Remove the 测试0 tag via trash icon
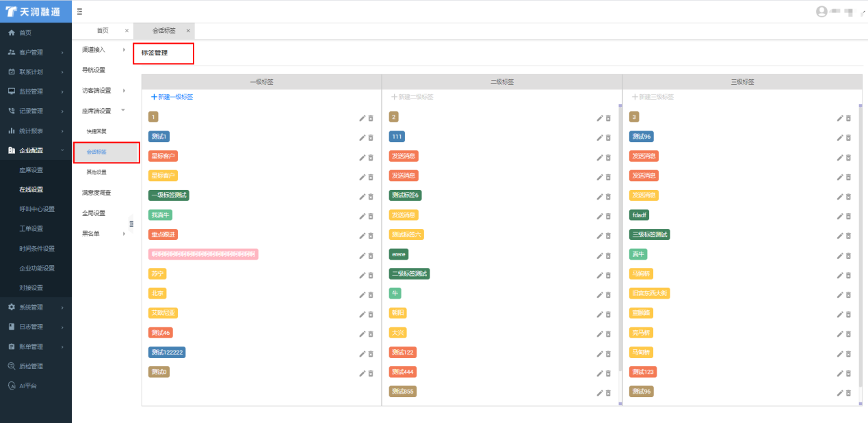The height and width of the screenshot is (423, 868). tap(371, 373)
